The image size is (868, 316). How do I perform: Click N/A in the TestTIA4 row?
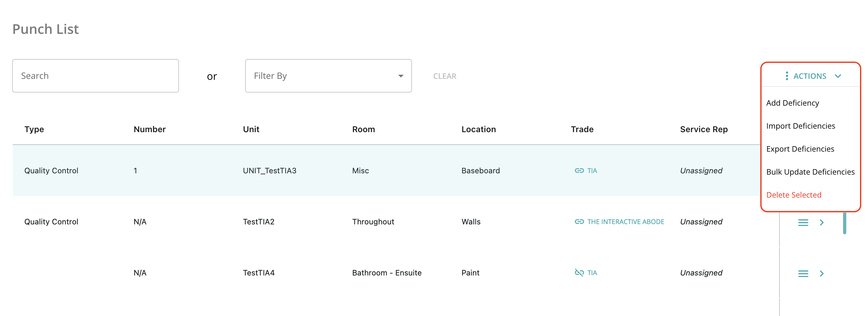pos(140,273)
